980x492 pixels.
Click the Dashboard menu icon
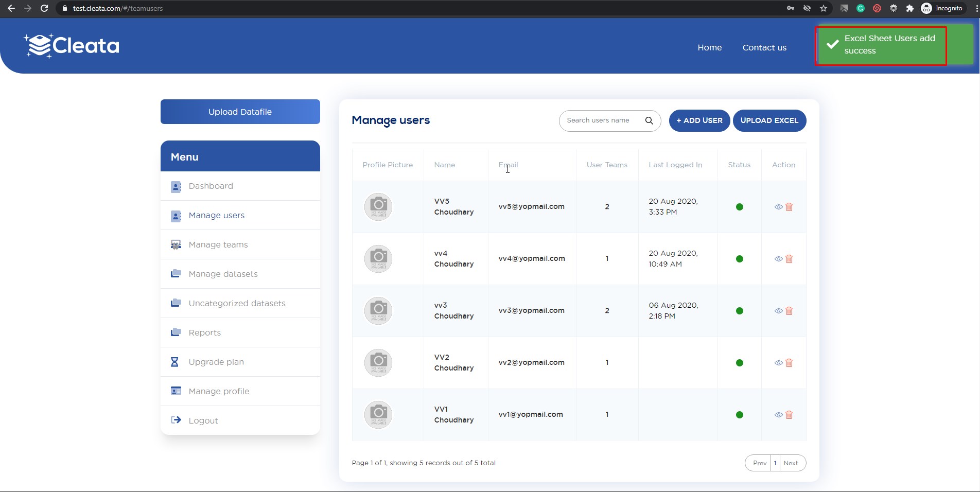pos(176,186)
